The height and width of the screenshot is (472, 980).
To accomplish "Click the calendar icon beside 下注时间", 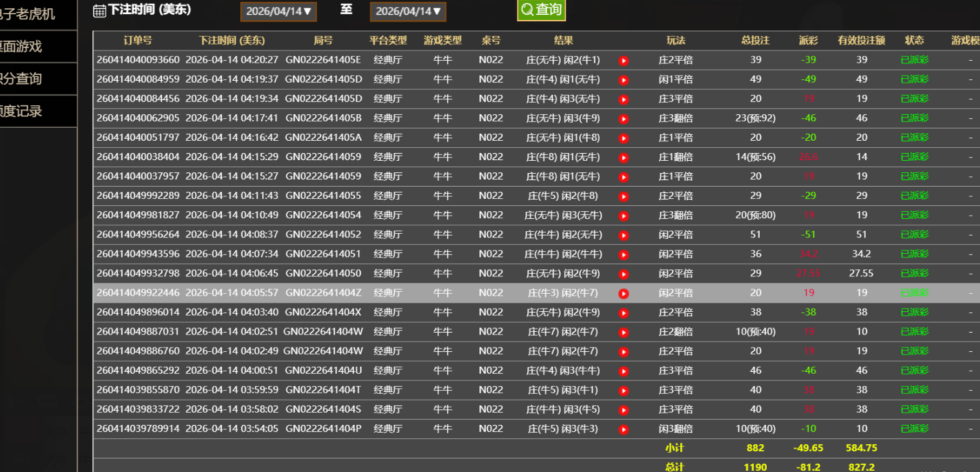I will pos(99,10).
